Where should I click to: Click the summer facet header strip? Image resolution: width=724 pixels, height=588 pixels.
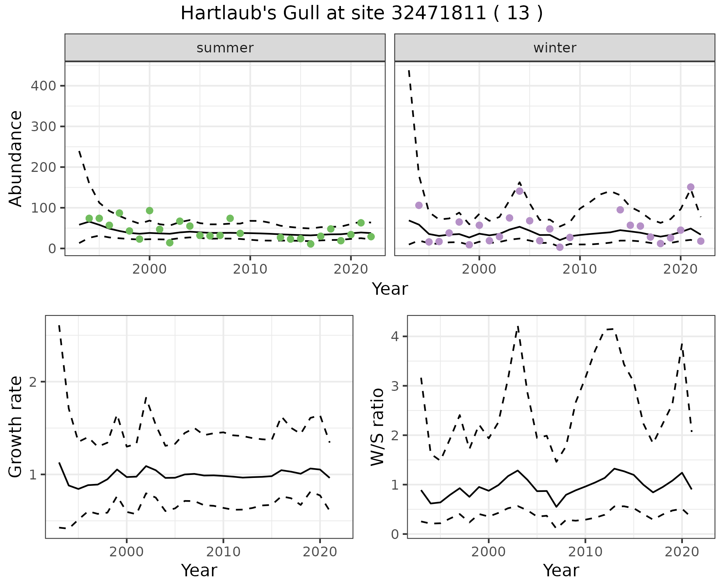pos(225,48)
